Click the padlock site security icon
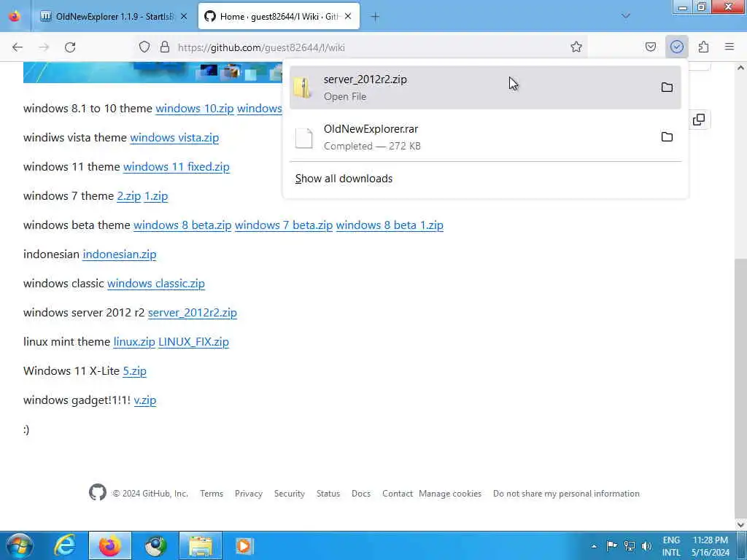Image resolution: width=747 pixels, height=560 pixels. pos(165,47)
